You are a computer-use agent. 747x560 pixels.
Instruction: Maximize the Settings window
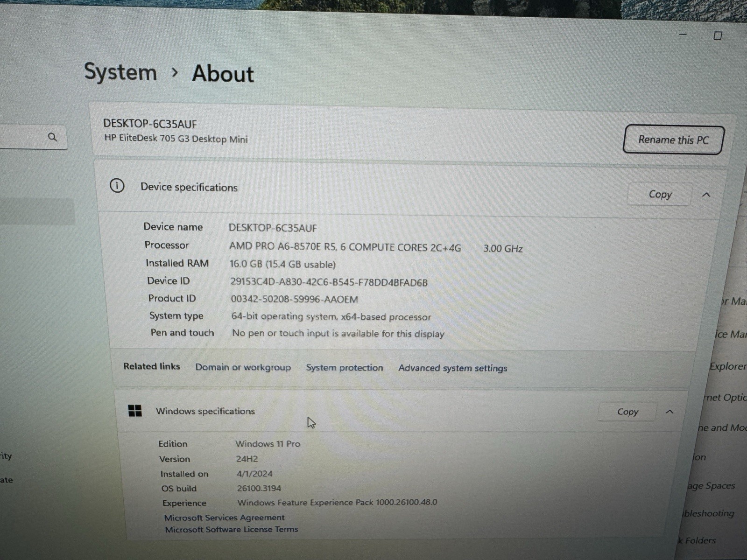(718, 35)
